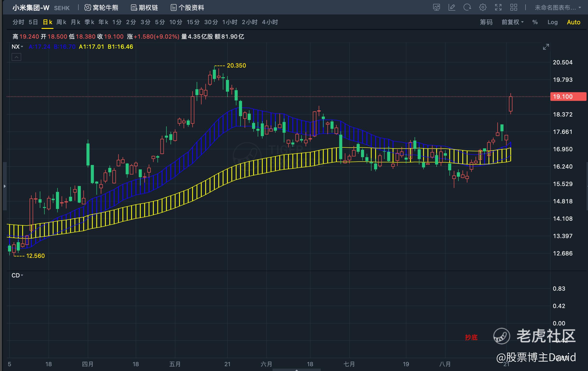Open the CD indicator dropdown
Screen dimensions: 588x371
(17, 275)
